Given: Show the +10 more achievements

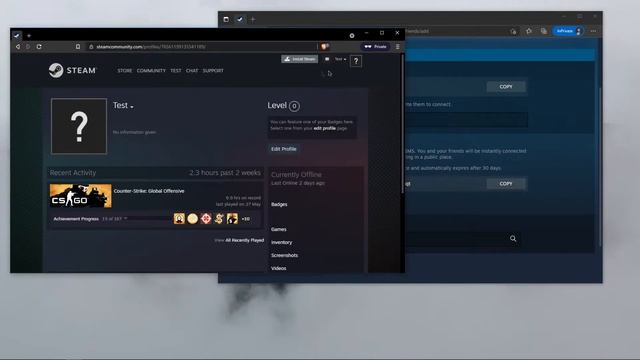Looking at the screenshot, I should pos(246,219).
